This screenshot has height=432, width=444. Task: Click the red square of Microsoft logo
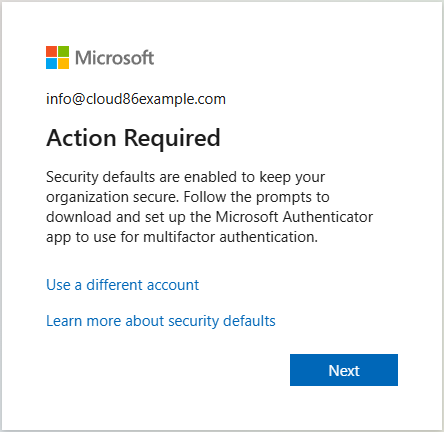51,51
